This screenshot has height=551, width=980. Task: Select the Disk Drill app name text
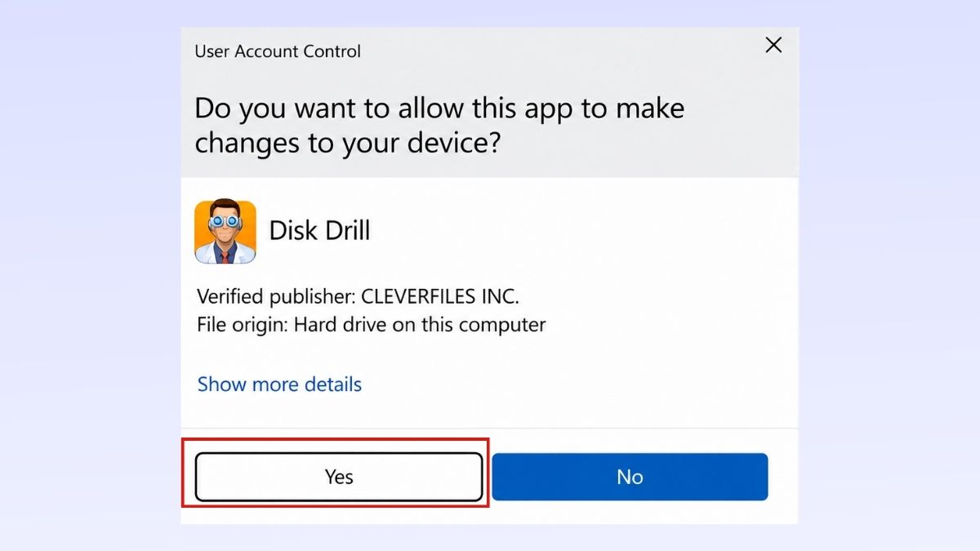(x=319, y=231)
